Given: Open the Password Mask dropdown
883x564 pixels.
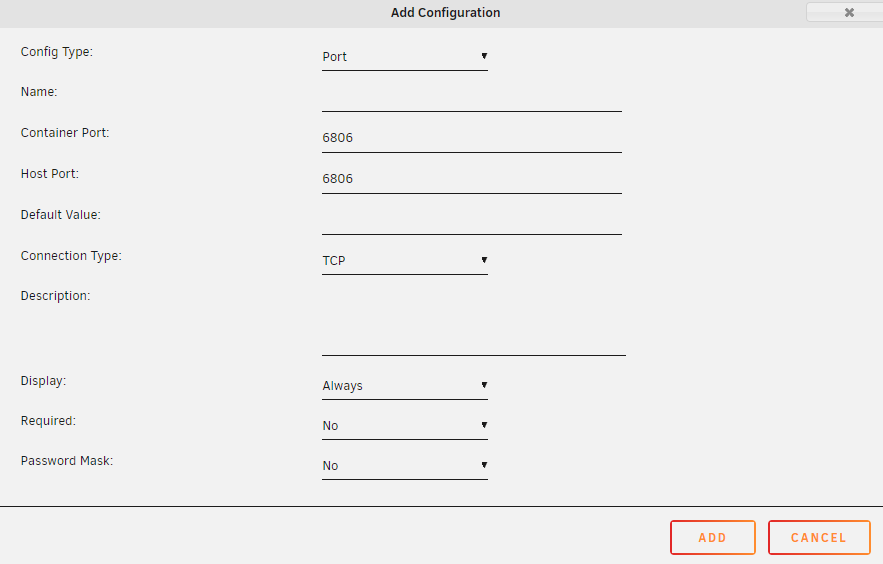Looking at the screenshot, I should [404, 466].
